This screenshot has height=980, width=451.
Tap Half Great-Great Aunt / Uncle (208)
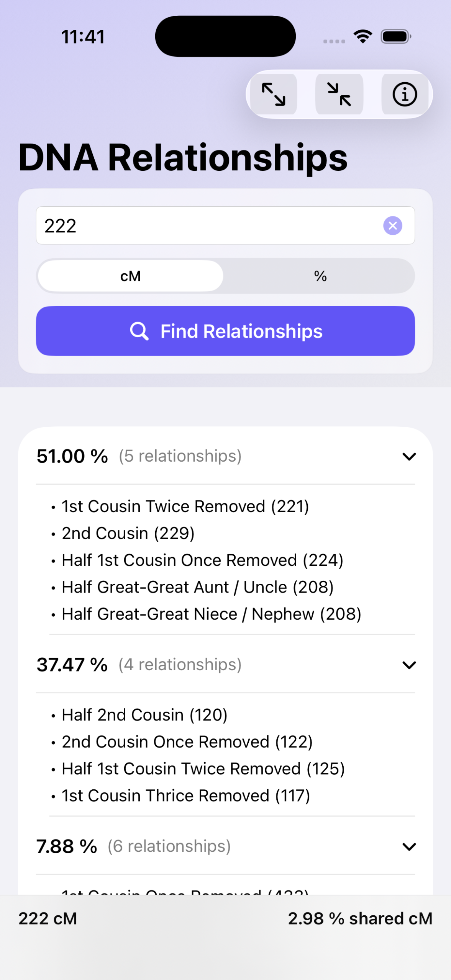[197, 587]
